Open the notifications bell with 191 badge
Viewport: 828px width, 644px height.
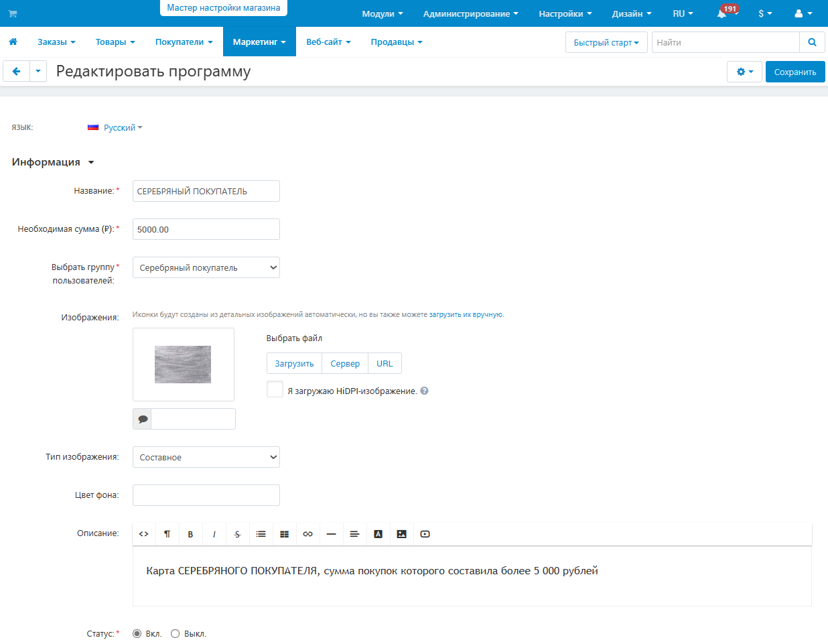722,13
